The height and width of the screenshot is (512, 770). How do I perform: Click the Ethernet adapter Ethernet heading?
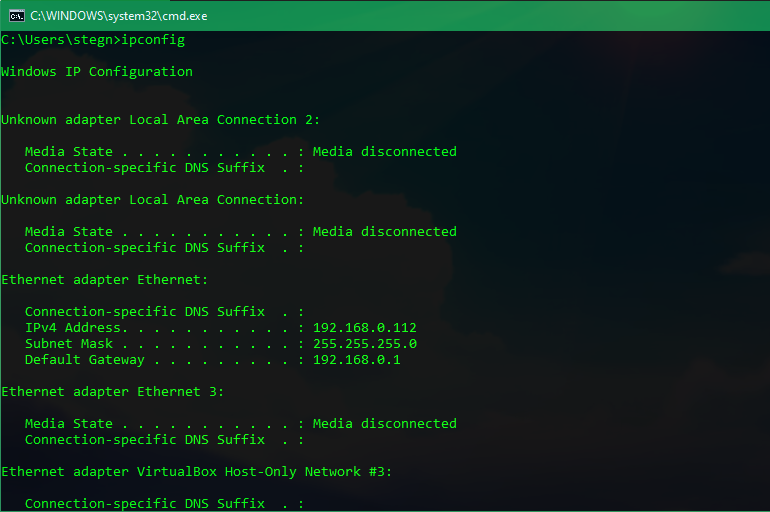pyautogui.click(x=105, y=280)
